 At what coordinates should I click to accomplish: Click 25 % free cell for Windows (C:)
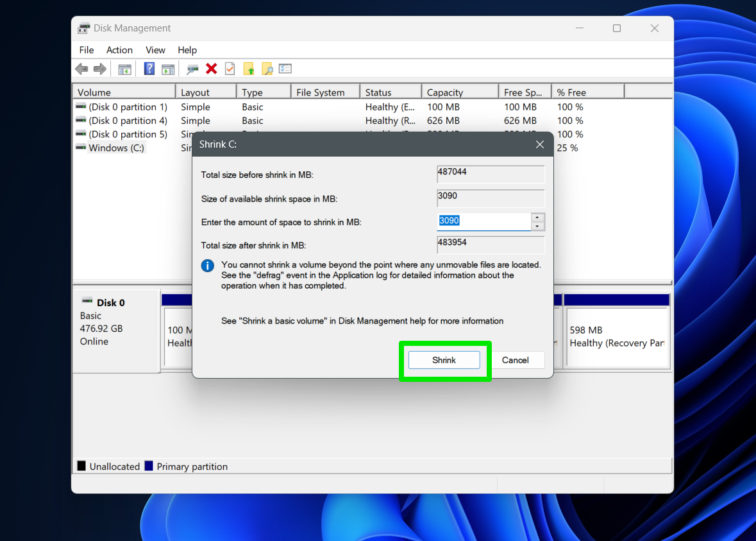(567, 148)
